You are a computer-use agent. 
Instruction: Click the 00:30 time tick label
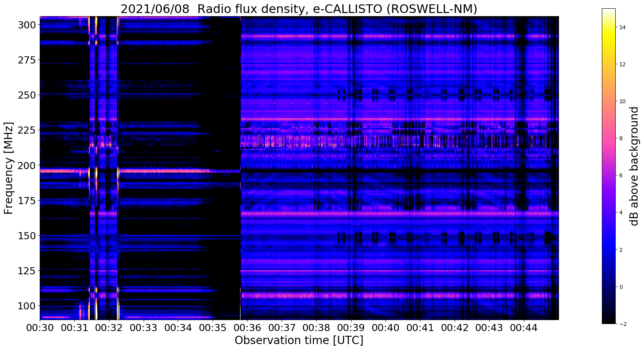coord(40,328)
